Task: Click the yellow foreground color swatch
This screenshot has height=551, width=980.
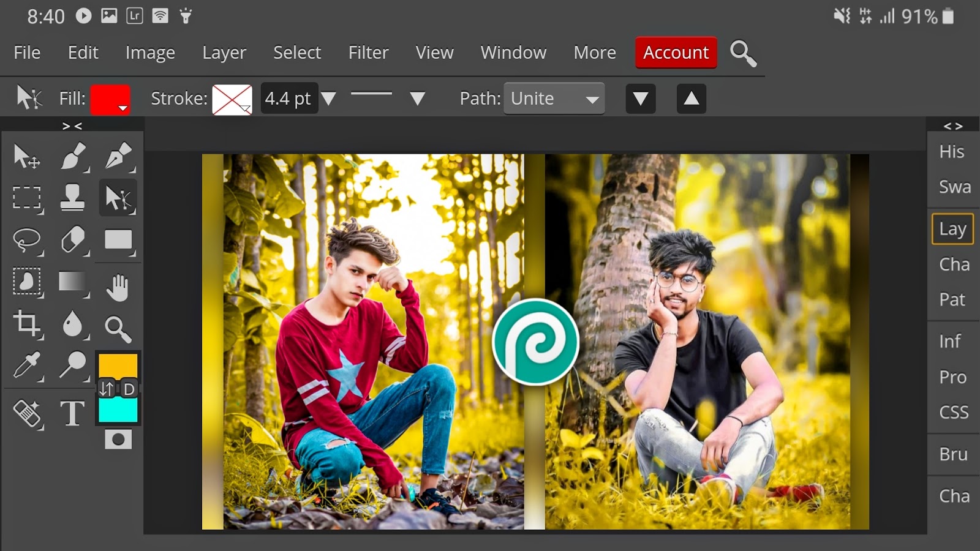Action: coord(118,365)
